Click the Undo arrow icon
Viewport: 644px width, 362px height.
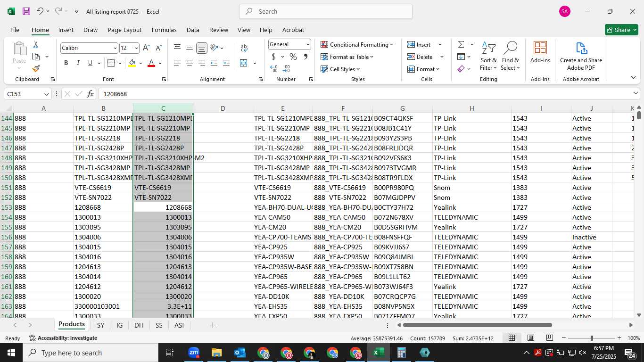pyautogui.click(x=40, y=11)
